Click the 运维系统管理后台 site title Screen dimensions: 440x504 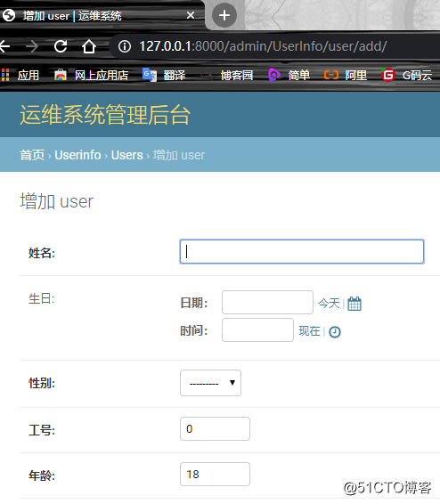click(x=105, y=115)
